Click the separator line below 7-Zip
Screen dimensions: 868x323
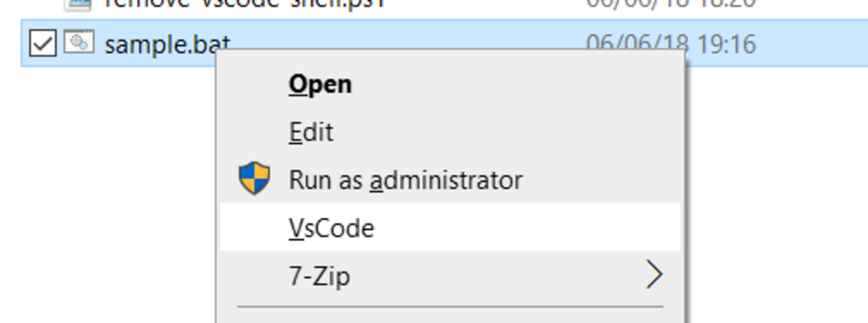pyautogui.click(x=450, y=307)
